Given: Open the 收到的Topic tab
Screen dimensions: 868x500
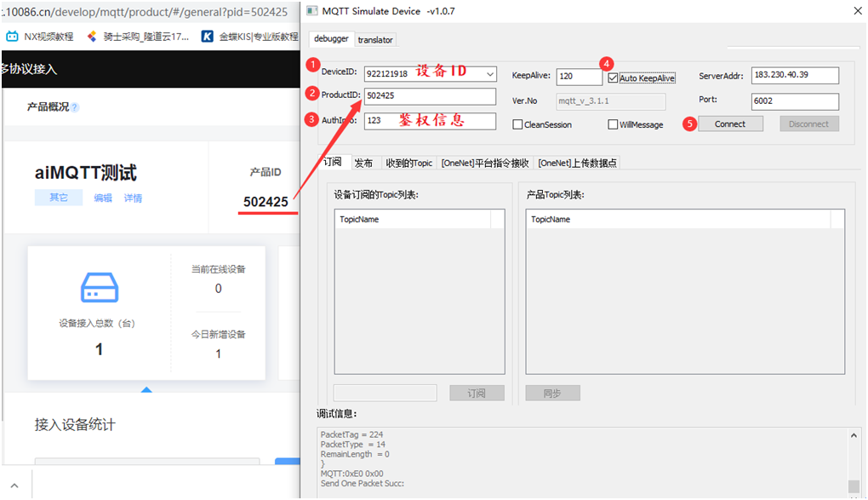Looking at the screenshot, I should (408, 163).
